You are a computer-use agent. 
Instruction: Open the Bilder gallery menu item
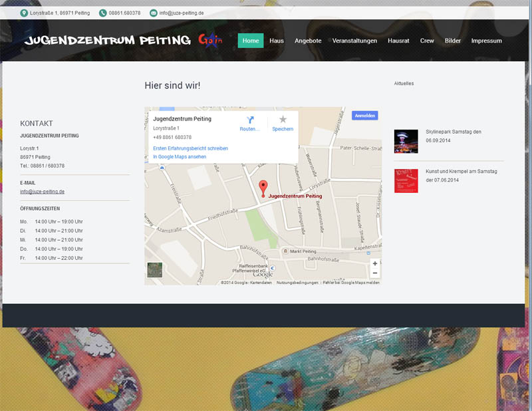[x=453, y=41]
